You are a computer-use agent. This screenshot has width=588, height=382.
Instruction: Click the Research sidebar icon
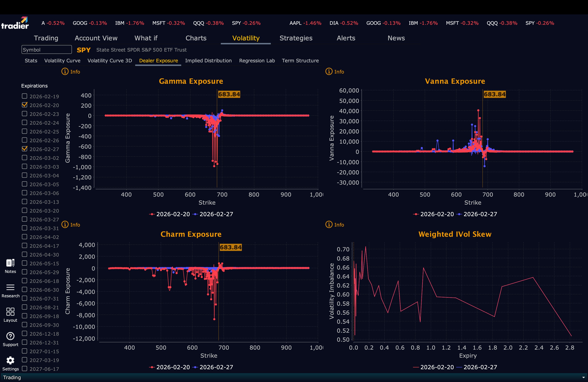[10, 287]
